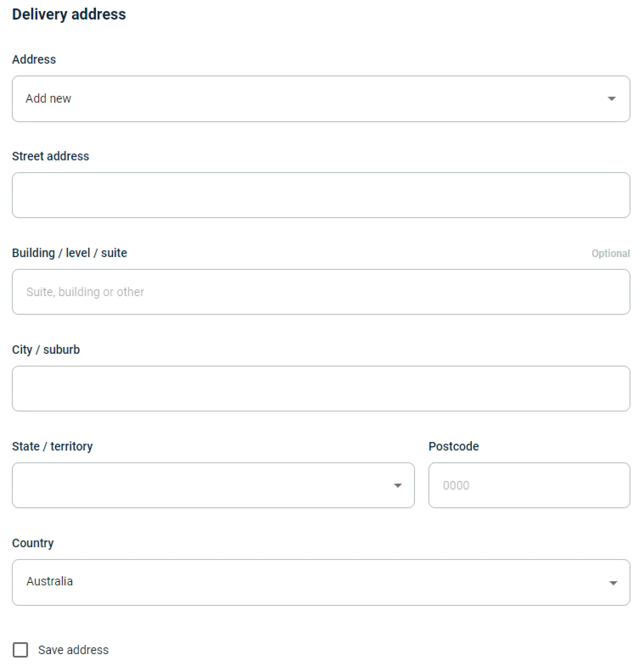Focus the Street address text box
Image resolution: width=644 pixels, height=666 pixels.
[x=321, y=195]
